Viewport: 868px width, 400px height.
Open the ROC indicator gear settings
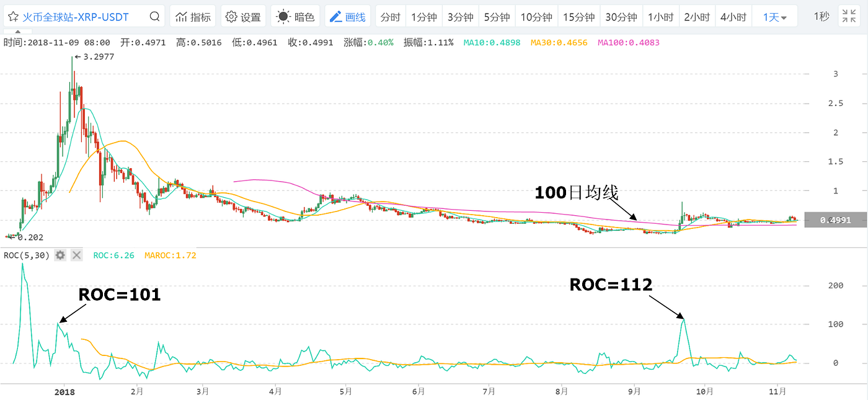(60, 255)
